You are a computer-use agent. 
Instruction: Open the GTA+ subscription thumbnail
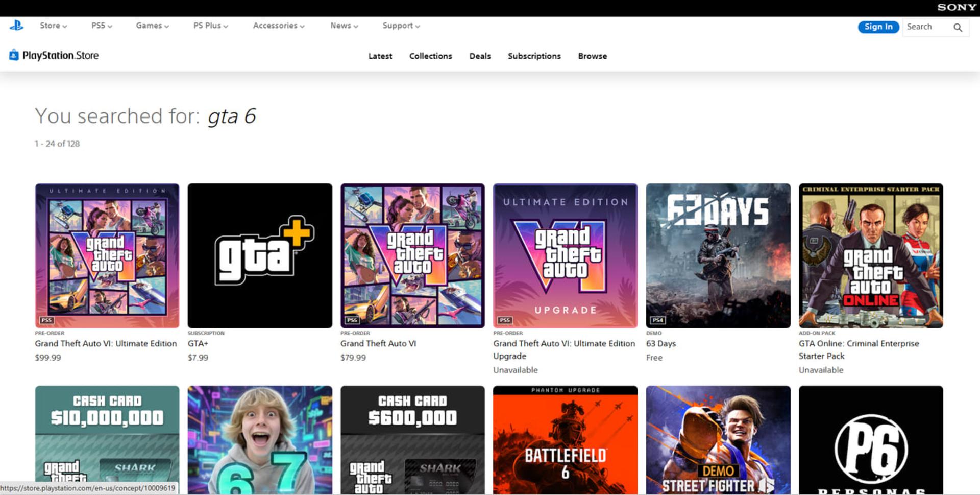click(x=260, y=255)
